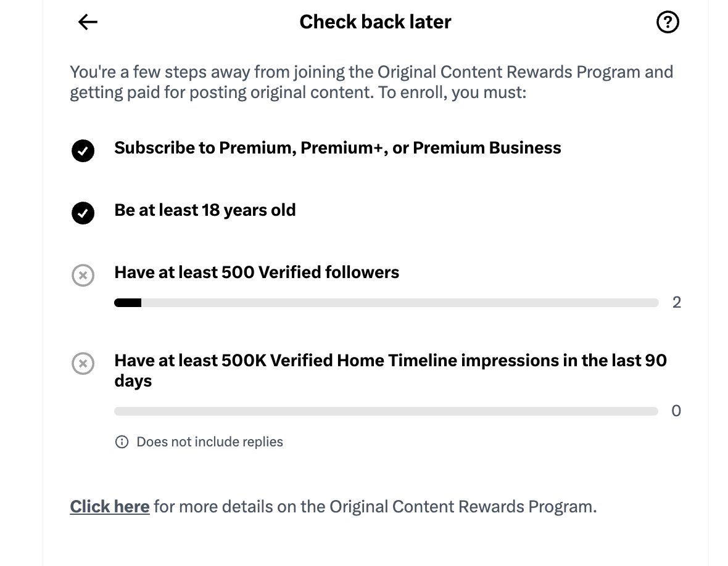The height and width of the screenshot is (566, 728).
Task: Click the Check back later heading
Action: coord(375,22)
